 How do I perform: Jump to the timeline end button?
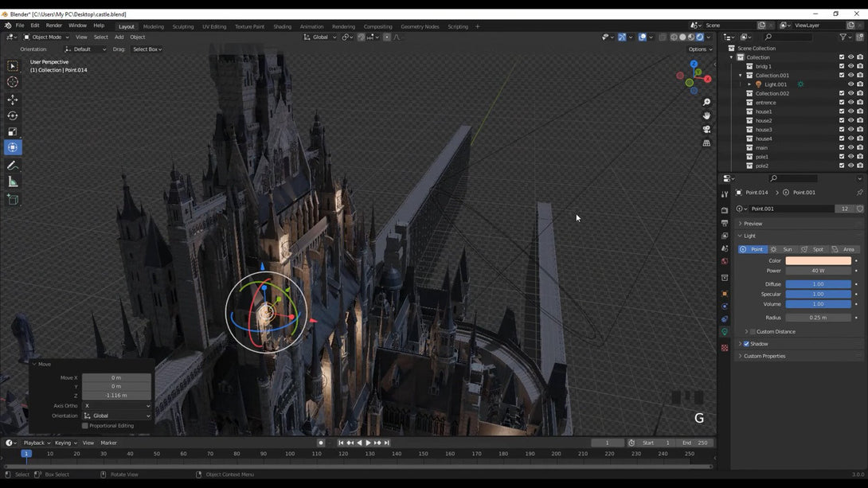click(386, 443)
